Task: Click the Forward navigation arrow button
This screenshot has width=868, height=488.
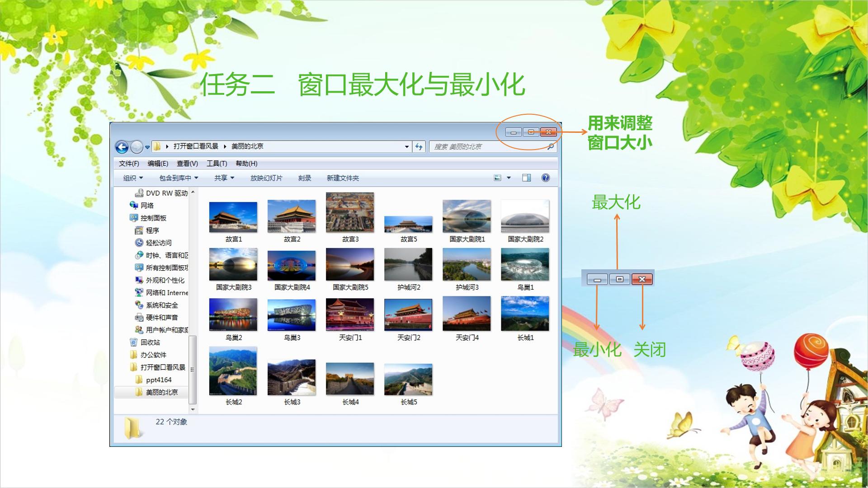Action: (x=136, y=147)
